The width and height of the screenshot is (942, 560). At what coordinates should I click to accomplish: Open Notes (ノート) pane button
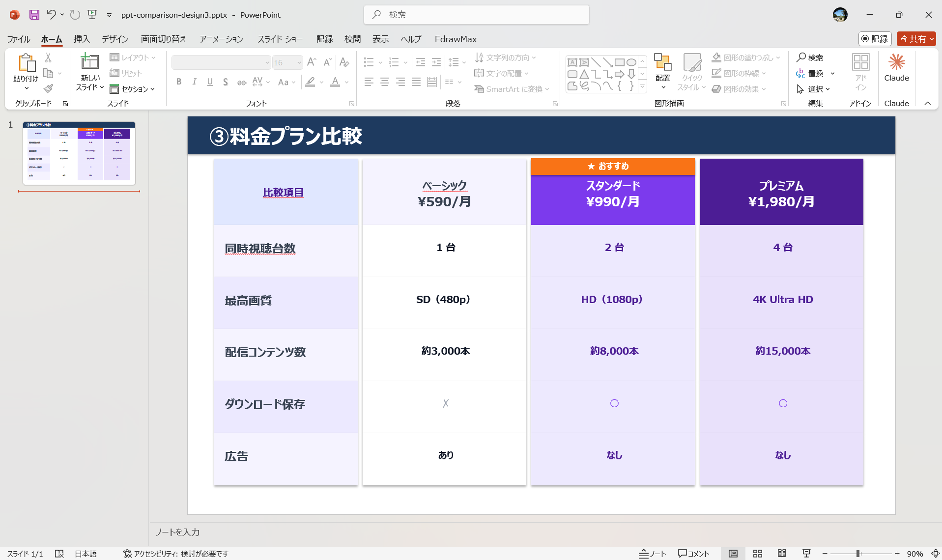652,554
